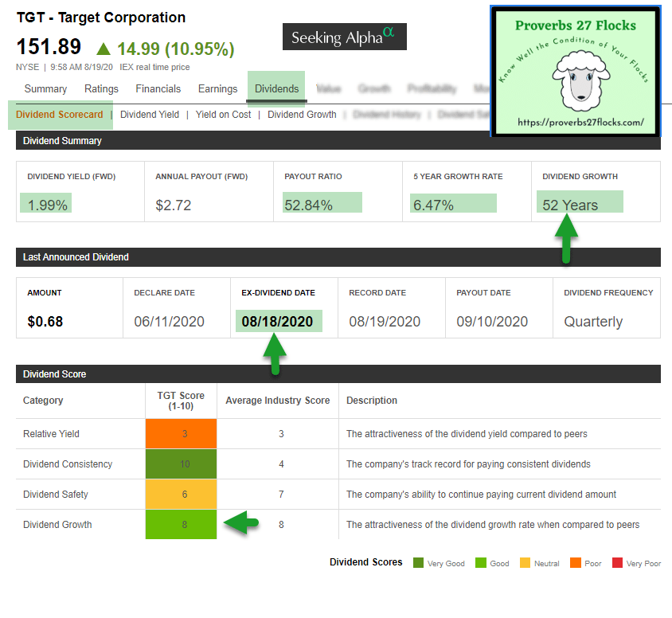The image size is (672, 618).
Task: Open the Summary tab
Action: [x=45, y=89]
